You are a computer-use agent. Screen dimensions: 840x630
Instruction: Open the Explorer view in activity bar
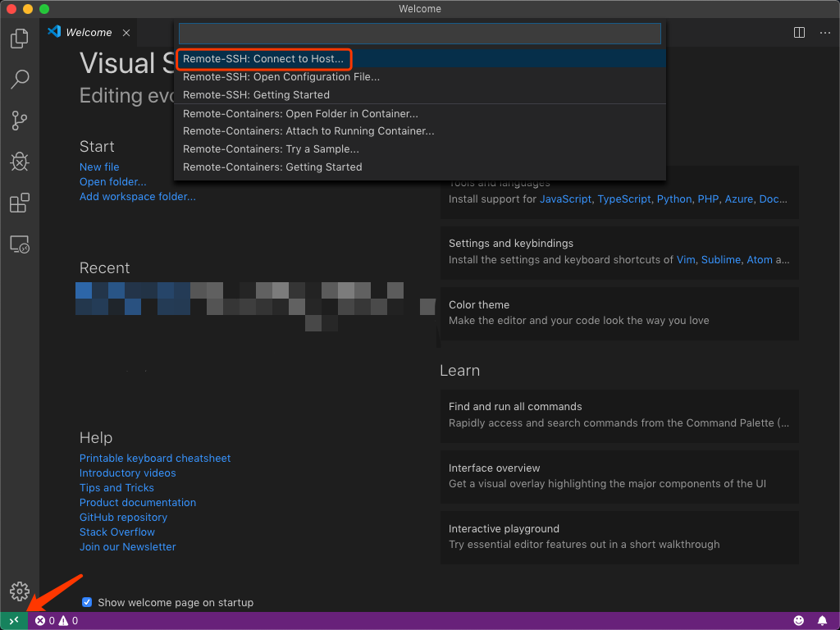[x=20, y=39]
